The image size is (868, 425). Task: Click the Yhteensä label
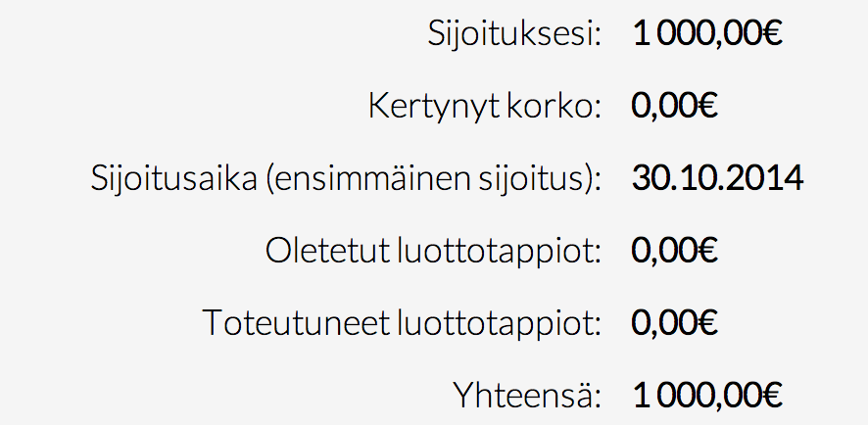(527, 395)
